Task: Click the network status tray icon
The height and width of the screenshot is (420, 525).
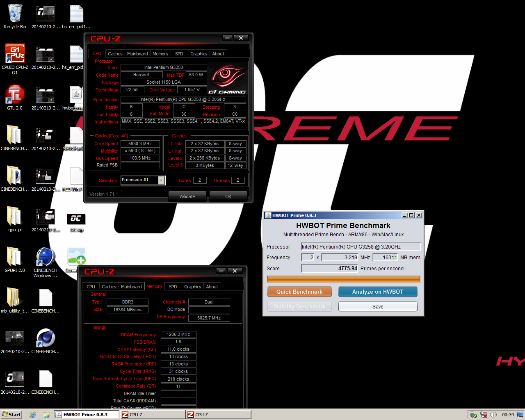Action: tap(484, 415)
